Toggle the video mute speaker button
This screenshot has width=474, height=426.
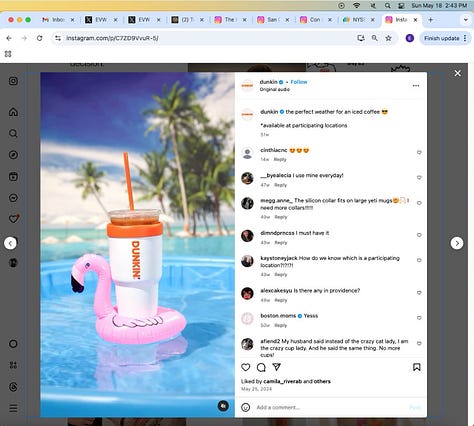(223, 406)
